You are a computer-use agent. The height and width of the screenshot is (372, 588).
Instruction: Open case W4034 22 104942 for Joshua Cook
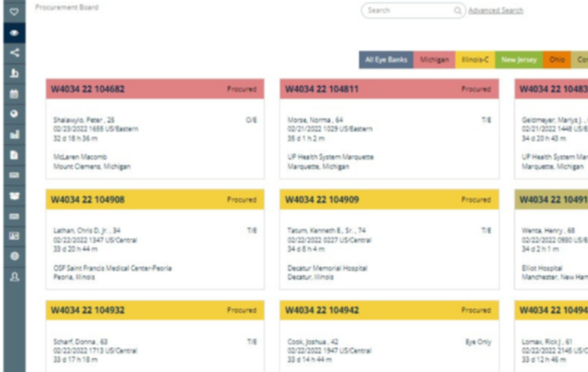pos(389,310)
